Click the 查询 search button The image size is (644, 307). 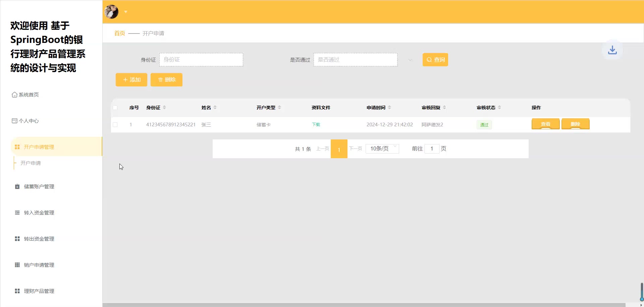pos(435,60)
